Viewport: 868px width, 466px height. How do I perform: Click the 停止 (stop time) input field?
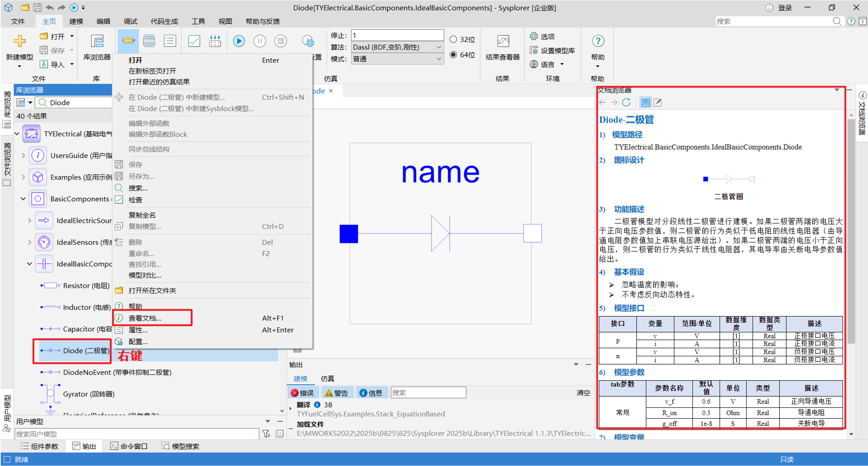[x=397, y=35]
